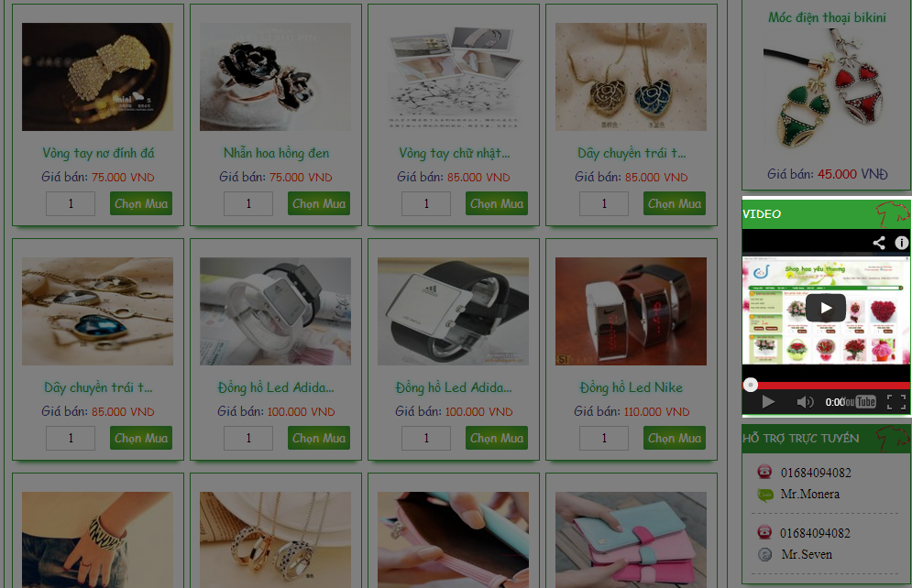Mute the video with the speaker icon

805,401
